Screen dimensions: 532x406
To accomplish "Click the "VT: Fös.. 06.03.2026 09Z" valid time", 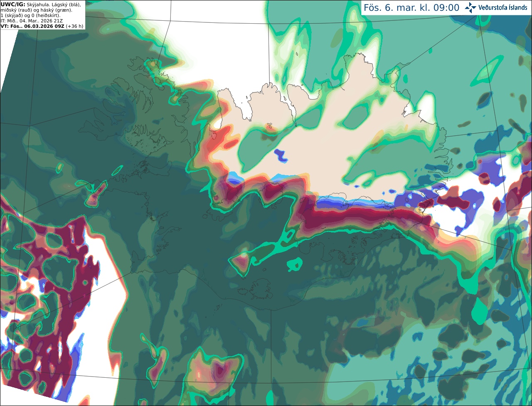I will tap(32, 26).
